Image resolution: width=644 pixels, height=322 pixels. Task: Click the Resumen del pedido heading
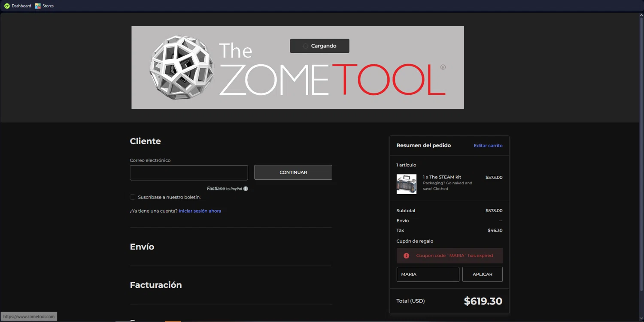(424, 145)
